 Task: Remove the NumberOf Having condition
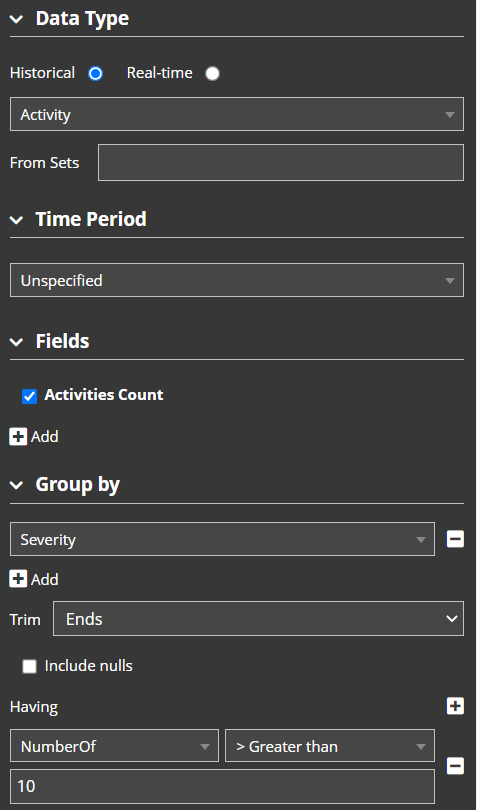click(455, 766)
